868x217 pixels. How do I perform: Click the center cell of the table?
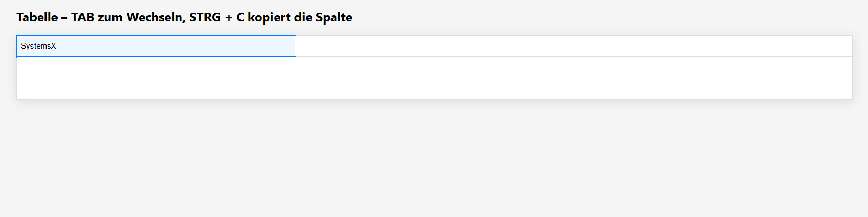click(434, 67)
